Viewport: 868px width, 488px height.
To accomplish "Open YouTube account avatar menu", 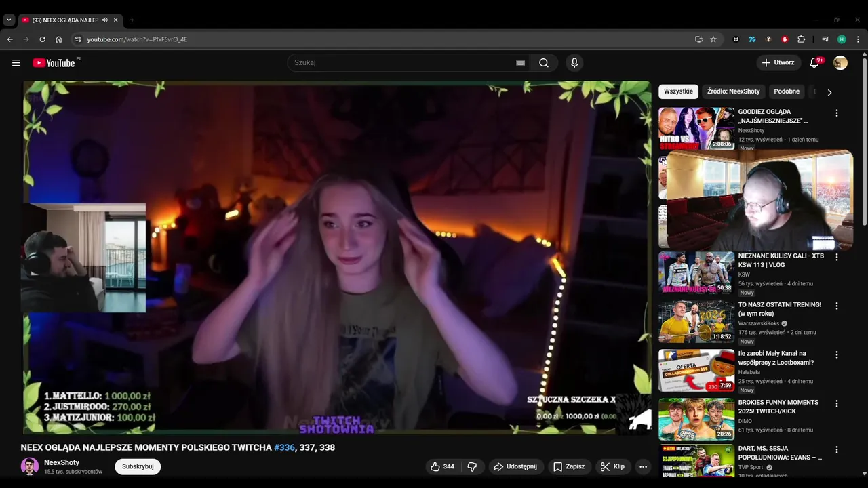I will coord(840,63).
